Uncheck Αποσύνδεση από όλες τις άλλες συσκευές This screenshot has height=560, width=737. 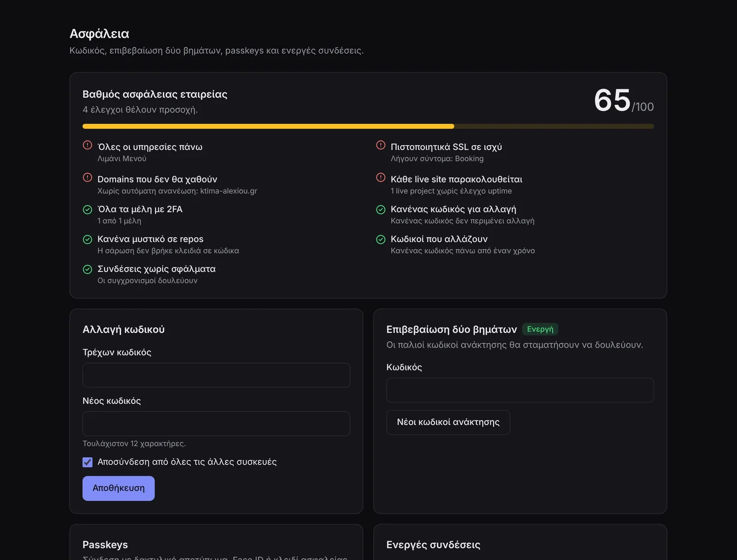[87, 462]
